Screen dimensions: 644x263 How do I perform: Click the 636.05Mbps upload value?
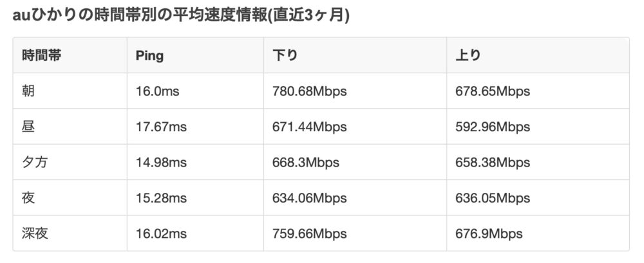coord(493,197)
